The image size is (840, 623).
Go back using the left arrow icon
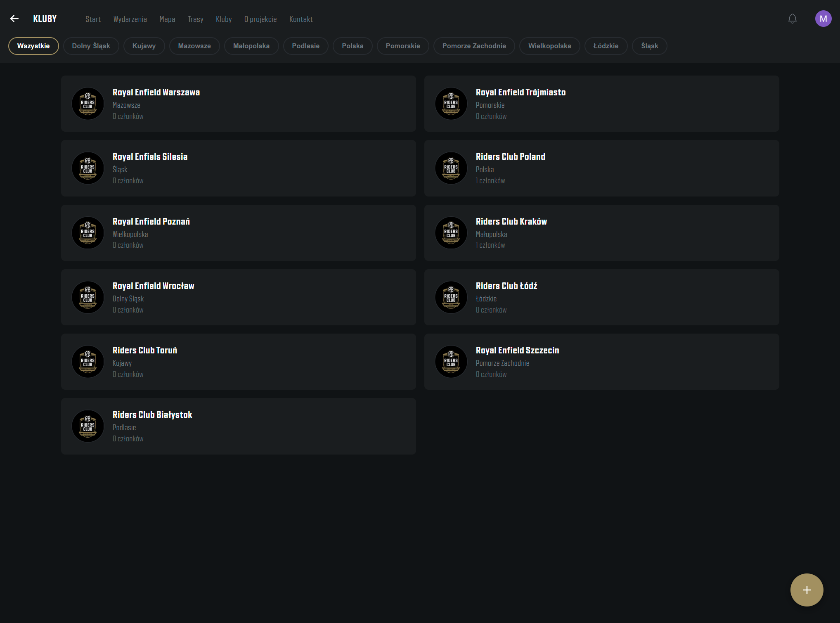[x=14, y=19]
